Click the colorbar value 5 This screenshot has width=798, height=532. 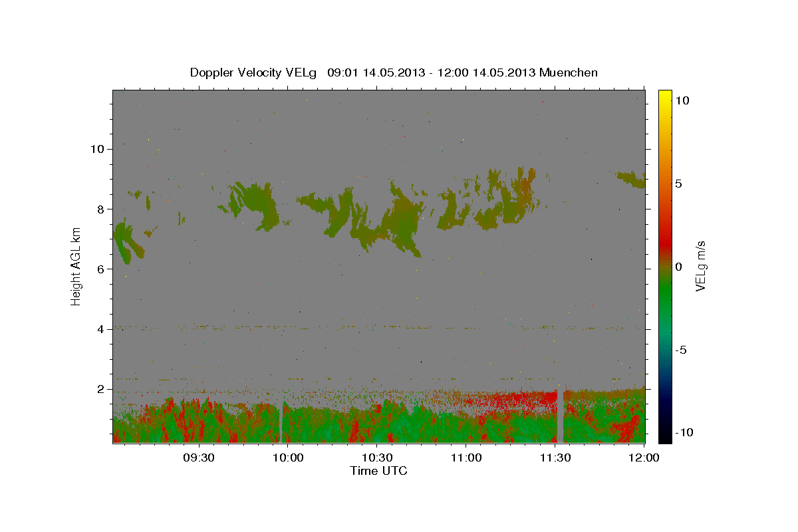(678, 184)
